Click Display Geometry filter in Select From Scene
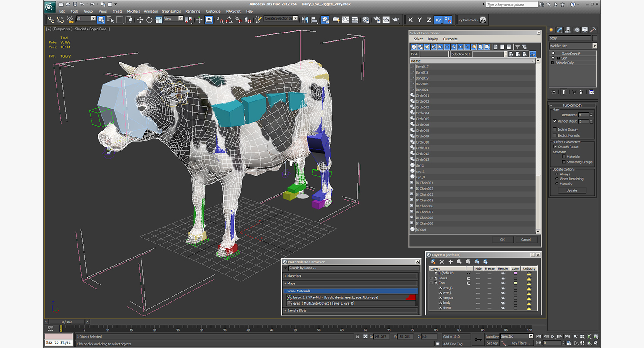 (x=414, y=47)
